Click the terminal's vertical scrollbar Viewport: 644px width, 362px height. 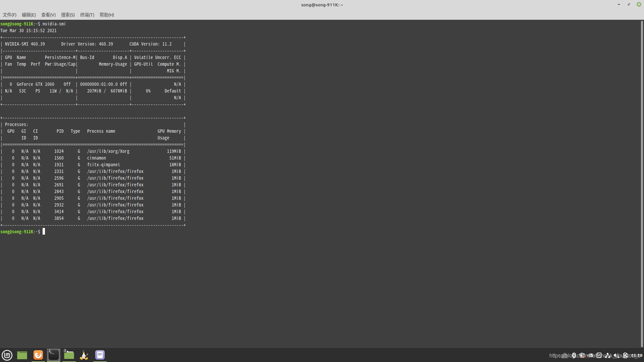(x=642, y=184)
